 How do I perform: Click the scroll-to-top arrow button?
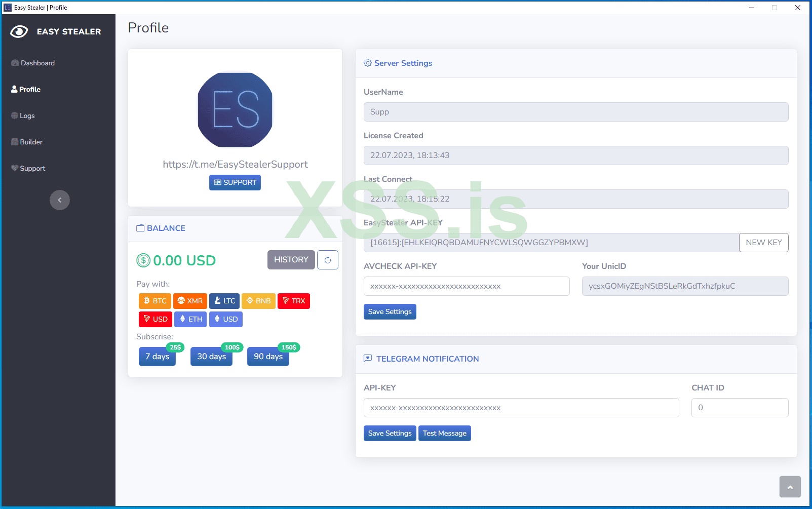[790, 487]
